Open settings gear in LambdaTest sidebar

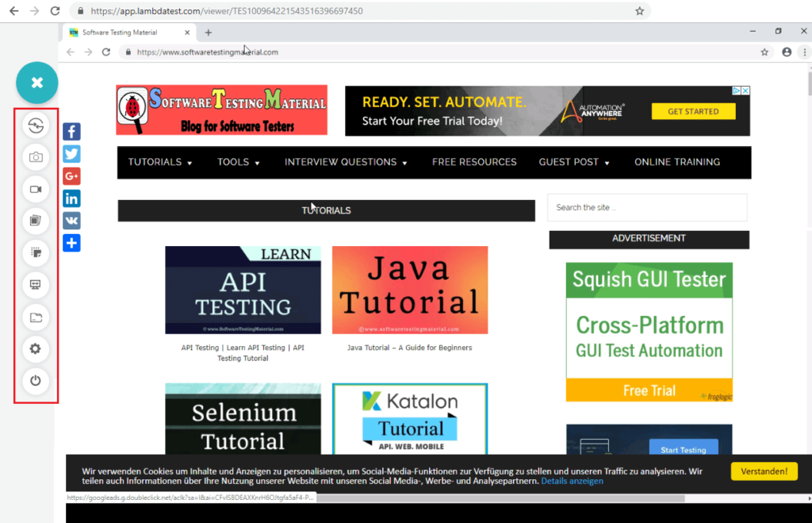[x=36, y=348]
